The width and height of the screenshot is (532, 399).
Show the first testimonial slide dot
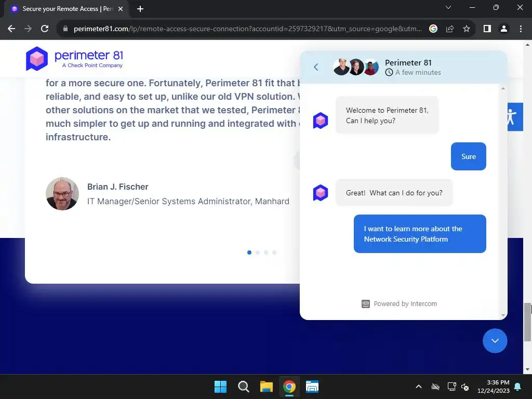point(249,252)
